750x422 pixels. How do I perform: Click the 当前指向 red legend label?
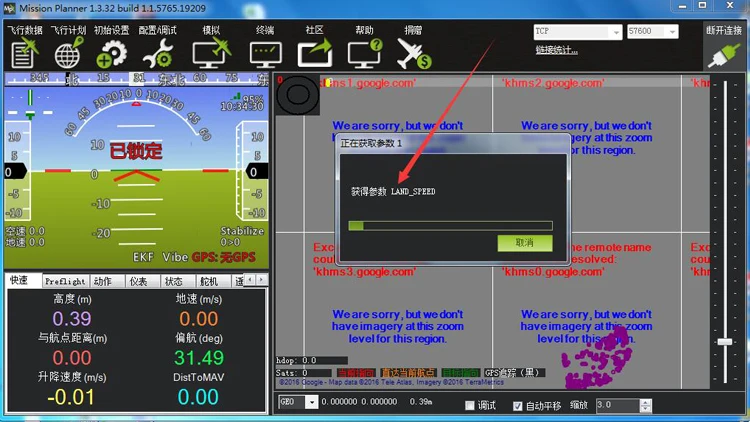(356, 373)
